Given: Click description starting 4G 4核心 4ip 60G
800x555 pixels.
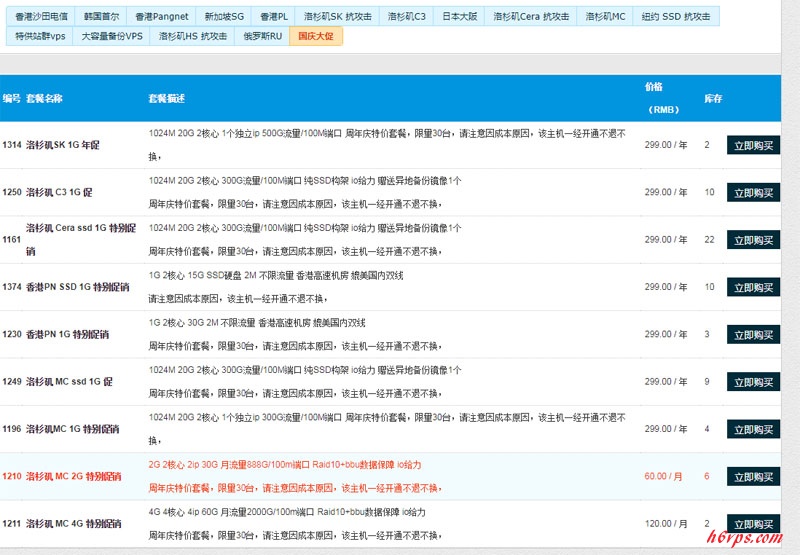Looking at the screenshot, I should tap(295, 523).
